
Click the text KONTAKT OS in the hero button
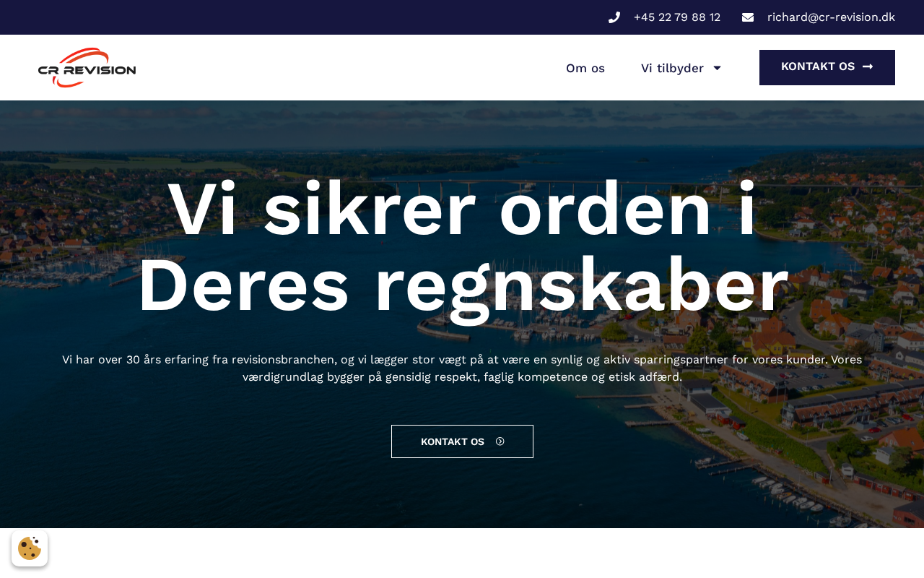pyautogui.click(x=453, y=441)
